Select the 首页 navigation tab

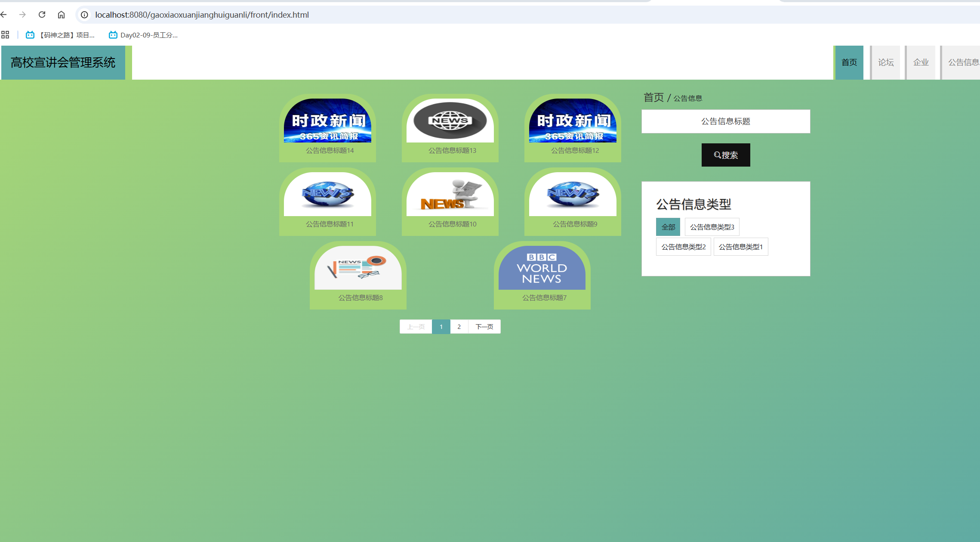pyautogui.click(x=849, y=62)
